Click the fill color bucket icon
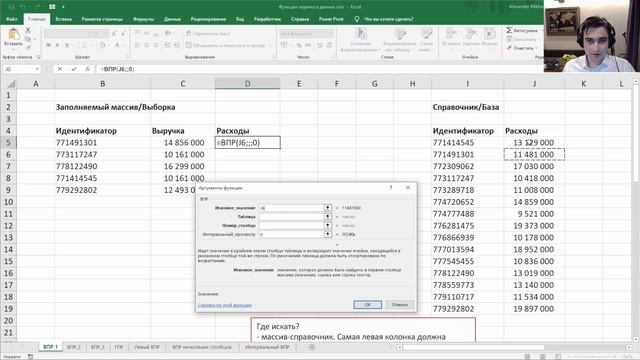 103,45
